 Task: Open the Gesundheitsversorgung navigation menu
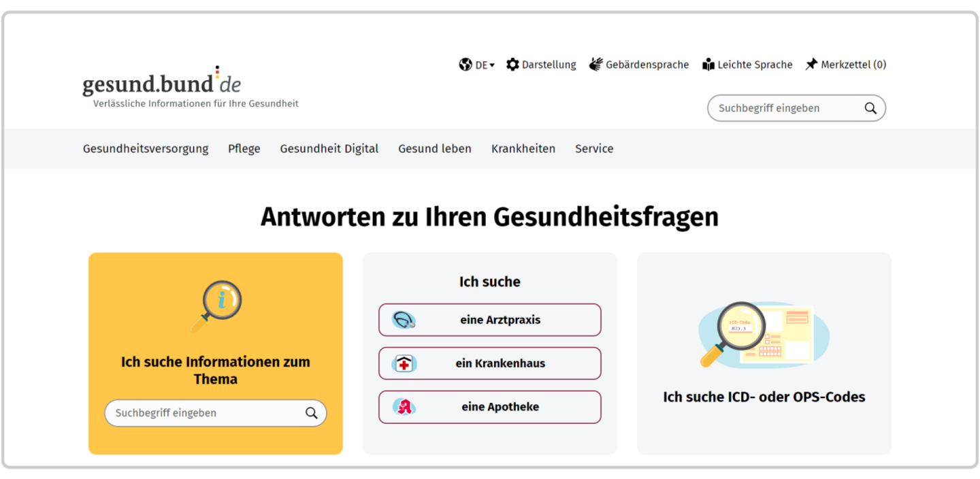(146, 148)
